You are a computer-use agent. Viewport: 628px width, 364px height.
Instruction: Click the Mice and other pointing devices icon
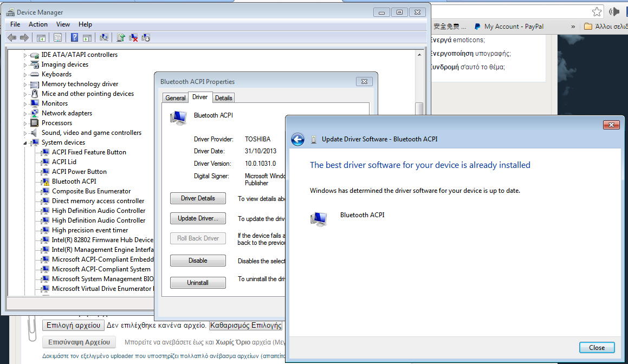tap(35, 94)
